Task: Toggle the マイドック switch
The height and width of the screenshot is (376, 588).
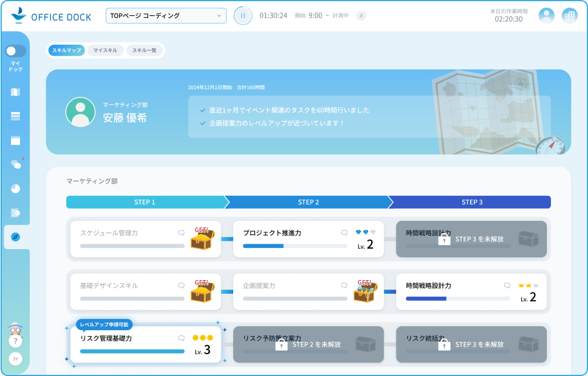Action: point(16,51)
